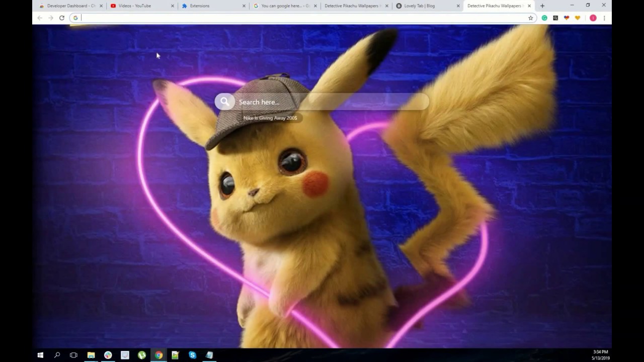Reload the current page
644x362 pixels.
coord(61,18)
